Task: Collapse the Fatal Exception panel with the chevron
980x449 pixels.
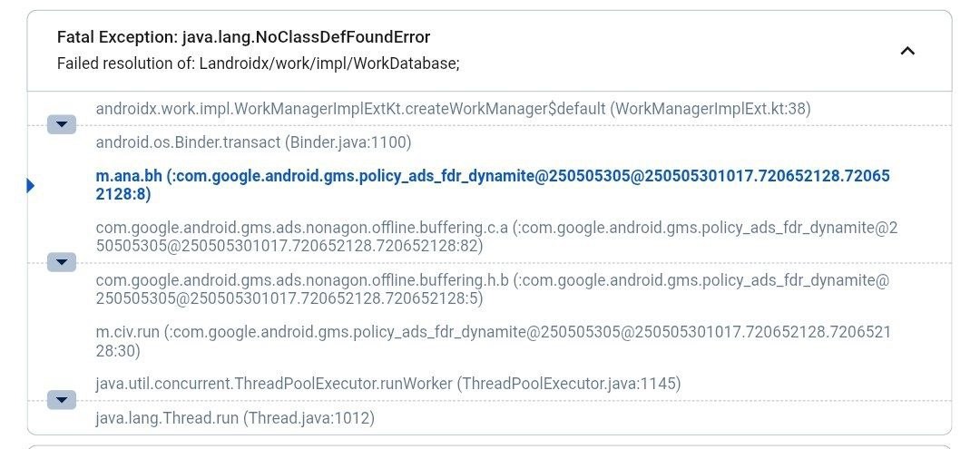Action: click(906, 51)
